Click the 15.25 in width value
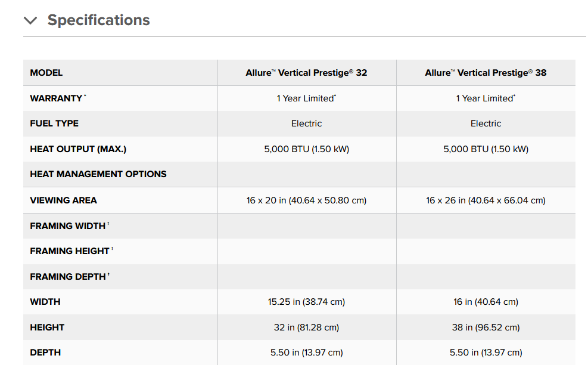Image resolution: width=588 pixels, height=374 pixels. 306,302
